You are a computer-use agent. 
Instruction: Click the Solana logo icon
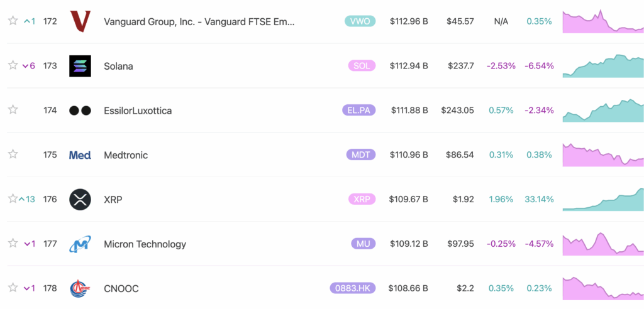[x=80, y=66]
